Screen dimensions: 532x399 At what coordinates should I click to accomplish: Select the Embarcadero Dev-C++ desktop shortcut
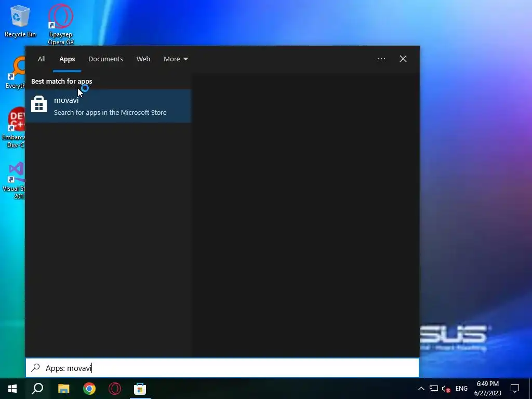click(x=14, y=128)
